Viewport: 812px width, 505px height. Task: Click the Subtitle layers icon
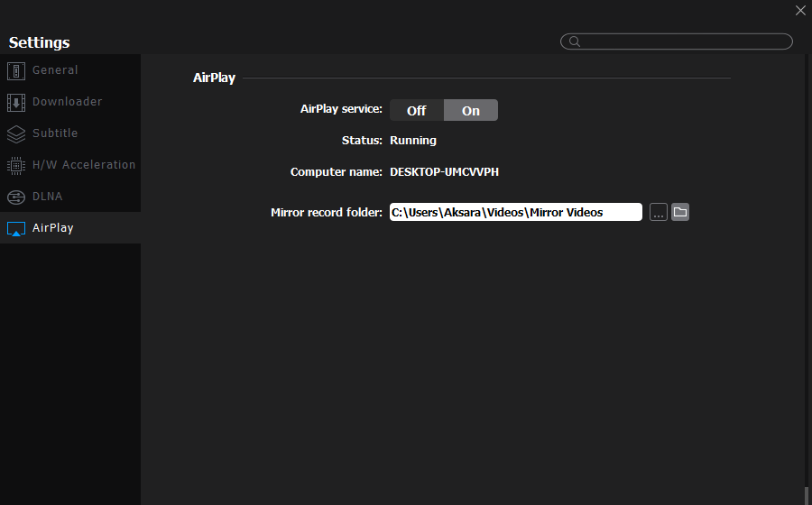click(x=16, y=134)
